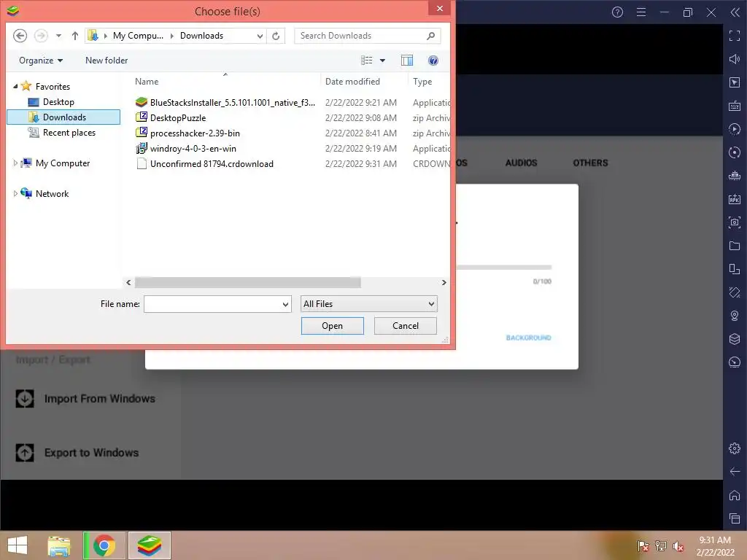Click the BACKGROUND link in BlueStacks
Screen dimensions: 747x560
(528, 338)
